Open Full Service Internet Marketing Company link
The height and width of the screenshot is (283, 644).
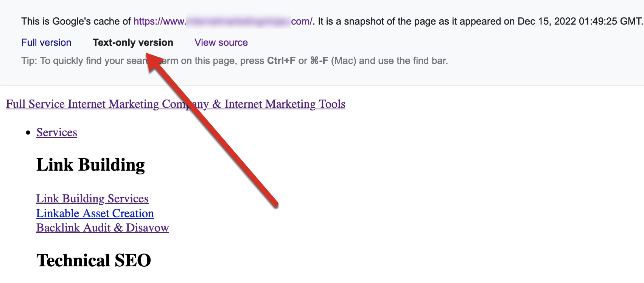tap(176, 104)
